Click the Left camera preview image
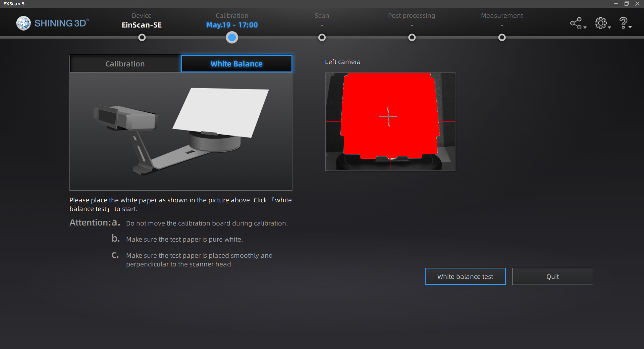 tap(390, 121)
